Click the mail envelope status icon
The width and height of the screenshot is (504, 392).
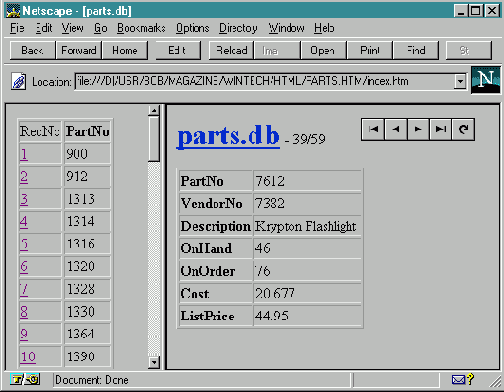pos(458,380)
